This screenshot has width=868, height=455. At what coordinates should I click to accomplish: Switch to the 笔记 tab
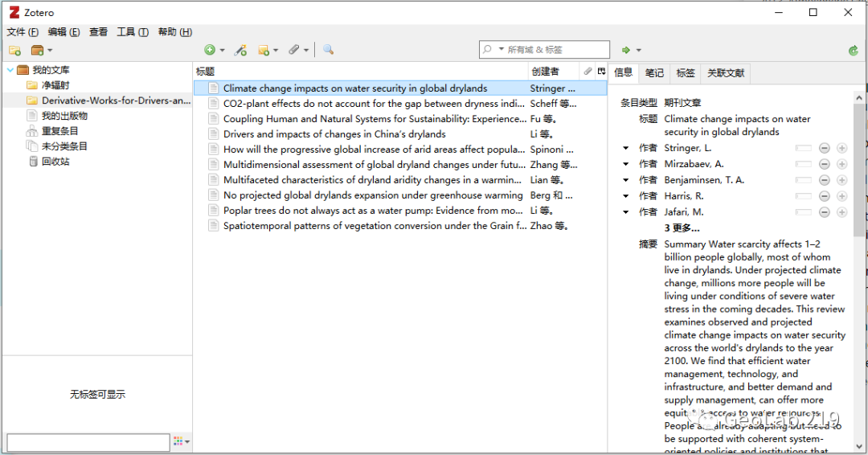pos(654,73)
